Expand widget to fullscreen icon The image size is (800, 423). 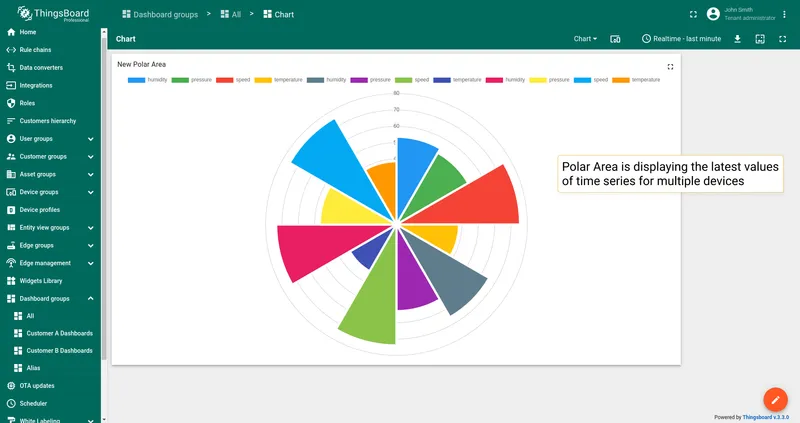[x=670, y=66]
